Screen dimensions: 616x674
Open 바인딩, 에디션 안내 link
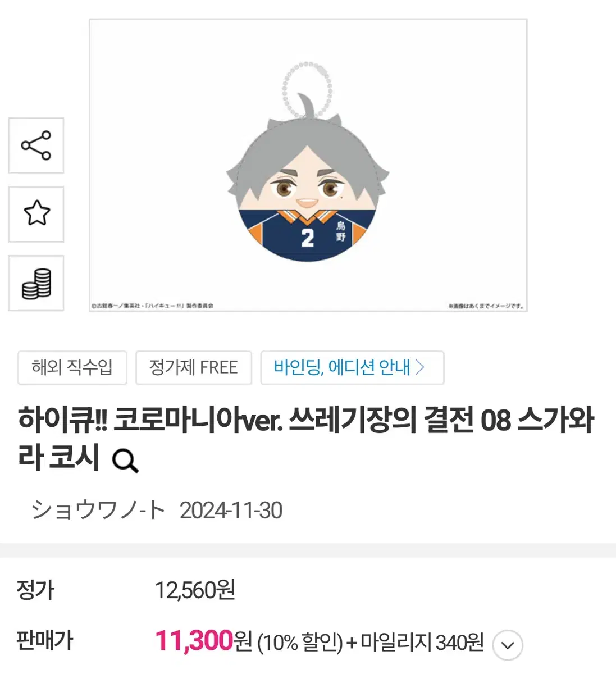[352, 368]
